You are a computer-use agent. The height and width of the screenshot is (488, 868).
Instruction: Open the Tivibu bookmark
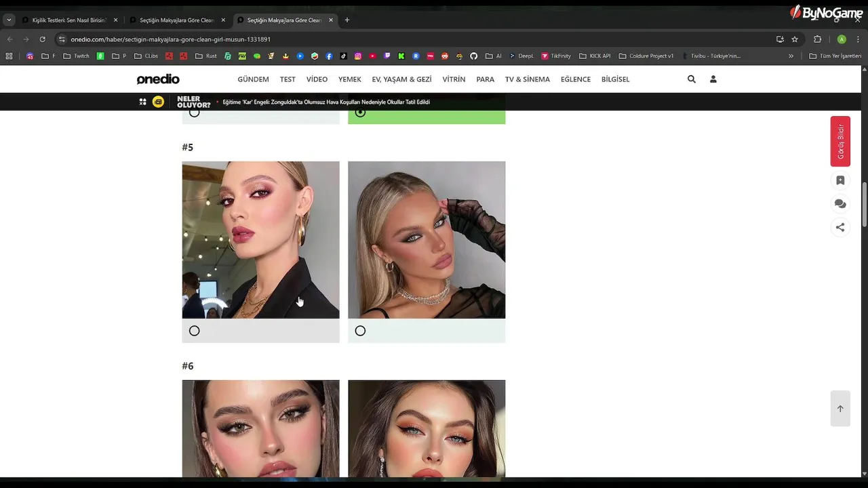[x=711, y=56]
